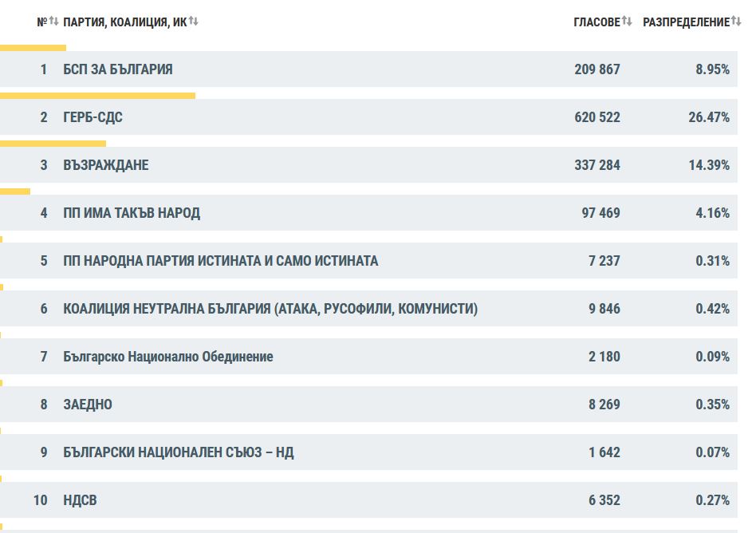The height and width of the screenshot is (533, 756).
Task: Sort by votes using ГЛАСОВЕ arrows
Action: (x=627, y=22)
